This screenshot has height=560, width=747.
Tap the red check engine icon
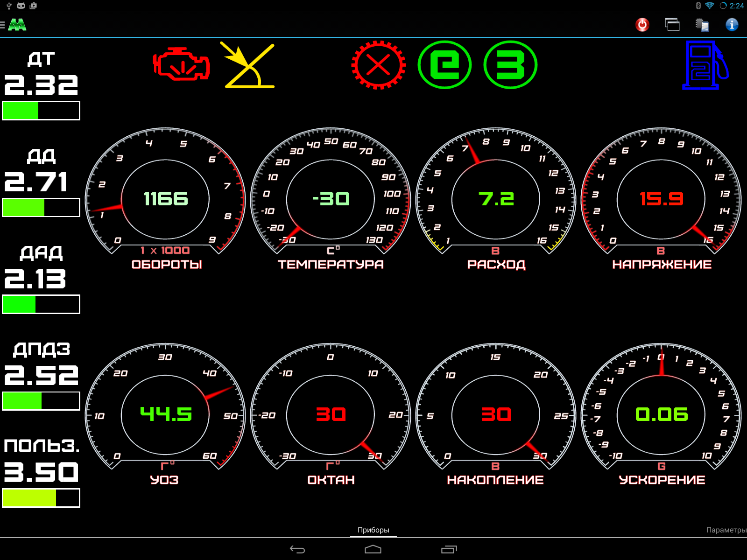pos(181,64)
